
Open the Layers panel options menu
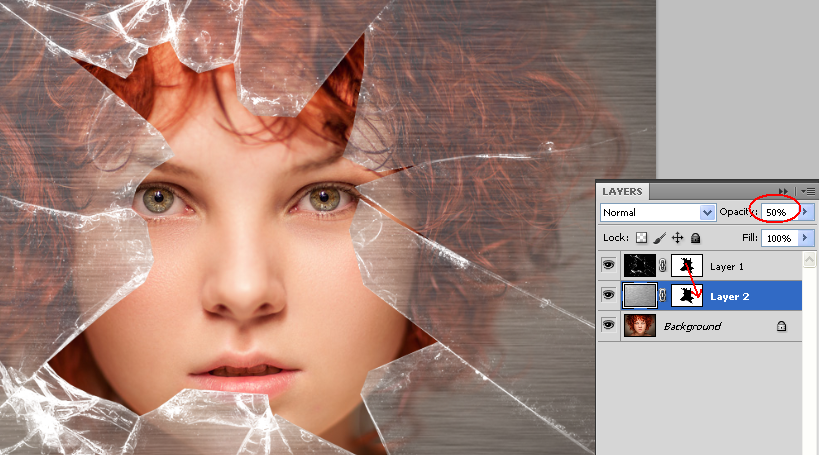(x=808, y=192)
